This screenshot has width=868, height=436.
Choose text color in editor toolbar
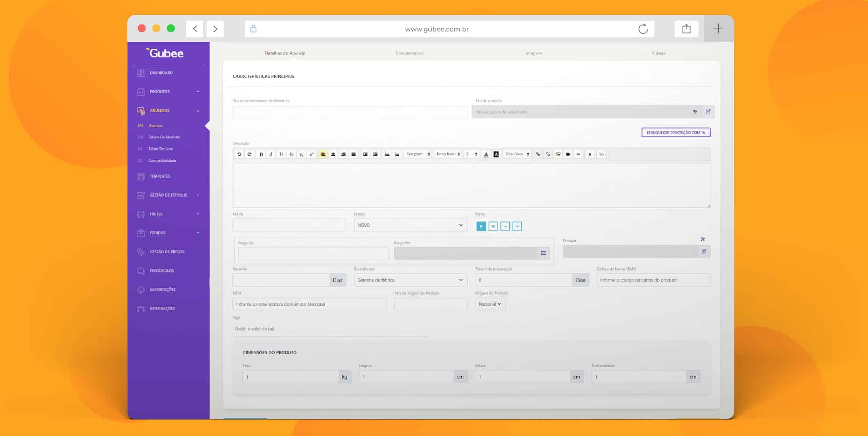(486, 154)
